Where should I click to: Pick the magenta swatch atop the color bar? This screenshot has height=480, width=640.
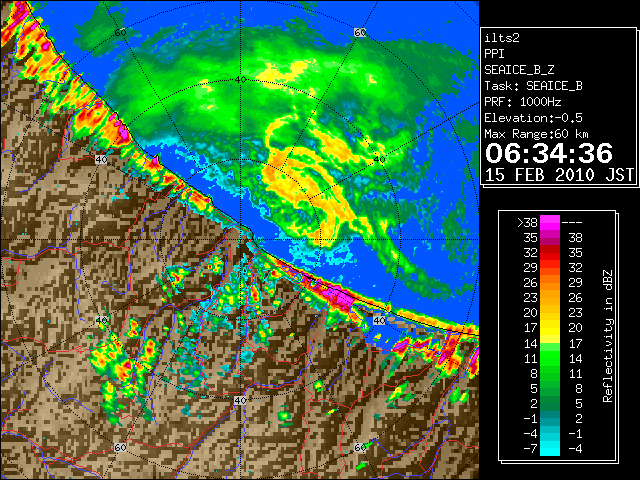(x=550, y=223)
